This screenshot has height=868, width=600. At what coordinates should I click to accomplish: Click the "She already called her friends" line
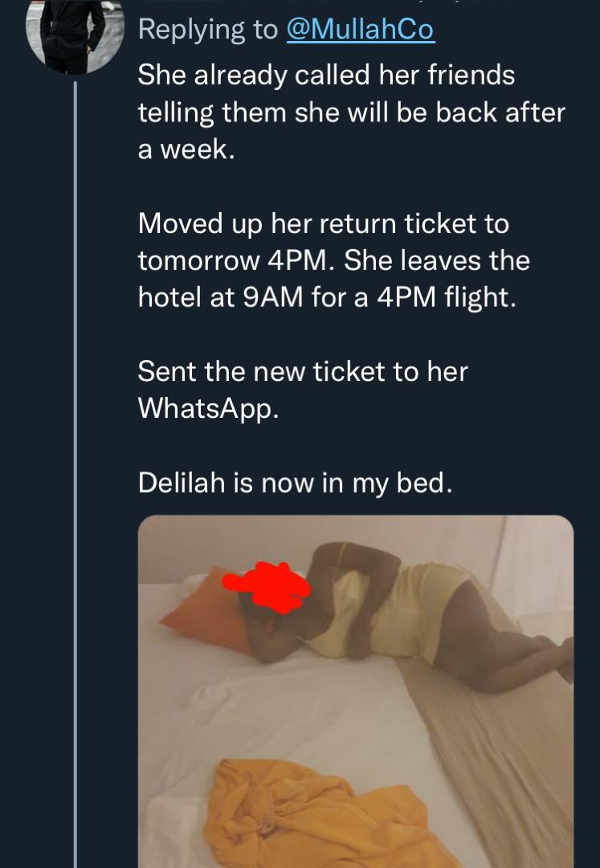coord(326,76)
